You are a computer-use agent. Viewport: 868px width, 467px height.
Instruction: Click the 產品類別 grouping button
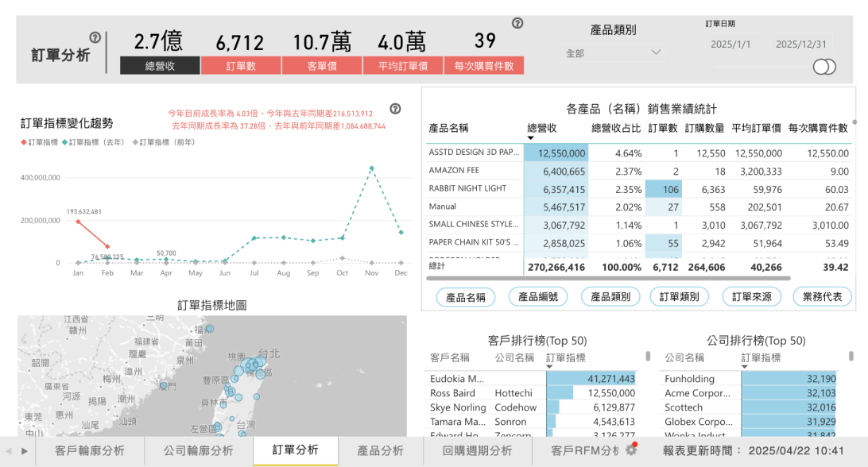pos(610,296)
